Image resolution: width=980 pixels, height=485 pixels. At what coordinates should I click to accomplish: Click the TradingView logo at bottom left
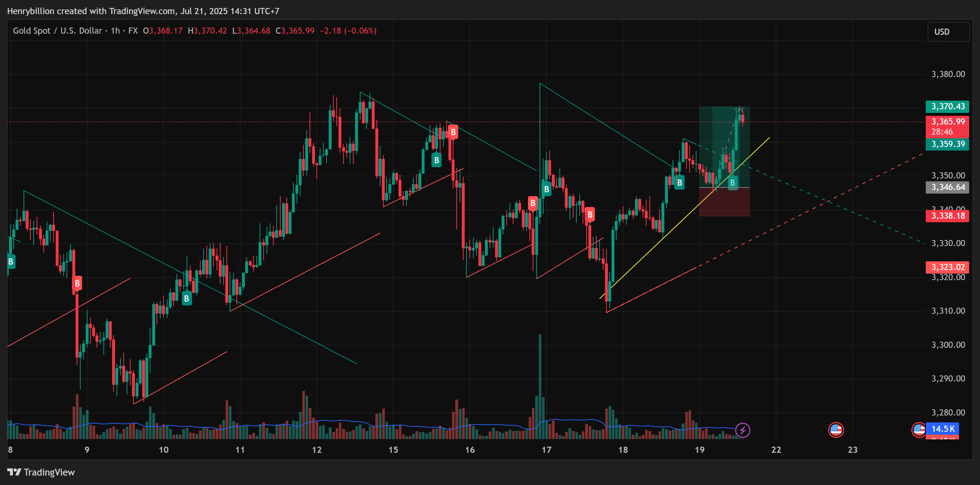point(41,472)
